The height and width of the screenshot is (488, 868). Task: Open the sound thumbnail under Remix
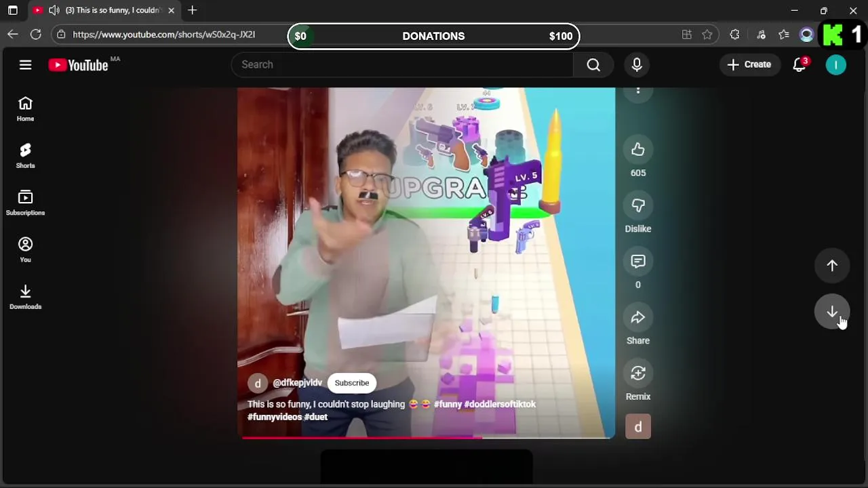pos(638,426)
